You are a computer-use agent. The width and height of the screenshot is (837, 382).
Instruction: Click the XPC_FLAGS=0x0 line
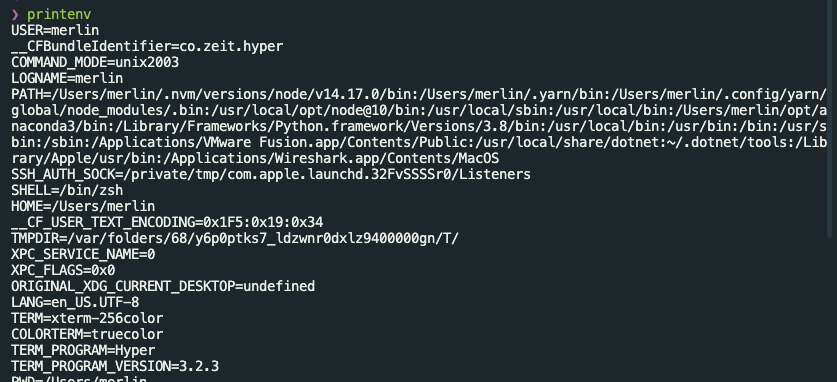63,270
